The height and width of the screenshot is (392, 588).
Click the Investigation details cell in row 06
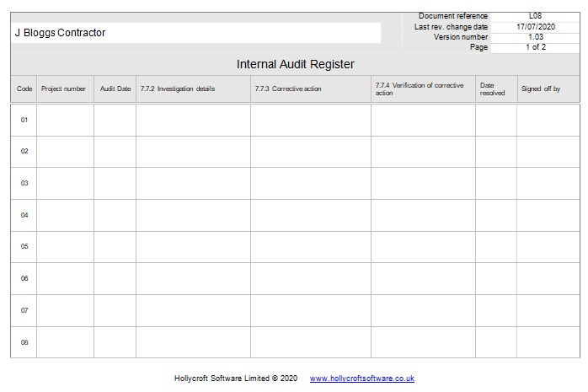pos(193,278)
